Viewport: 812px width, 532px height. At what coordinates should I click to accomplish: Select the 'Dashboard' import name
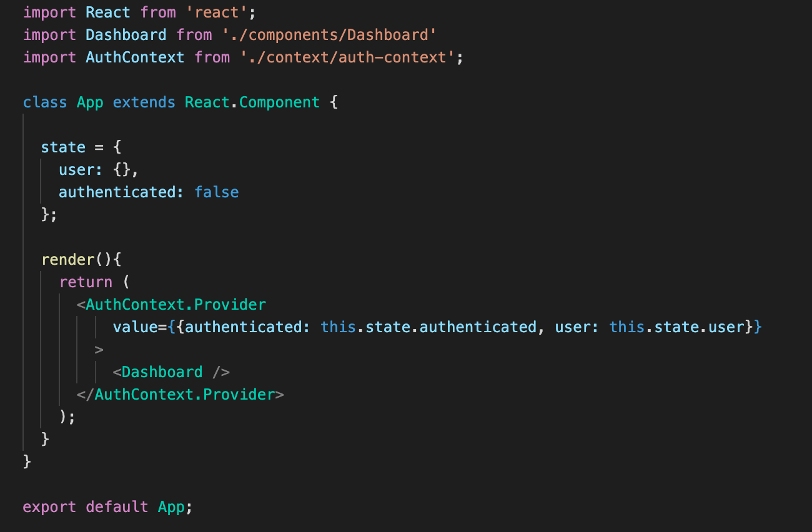(126, 34)
